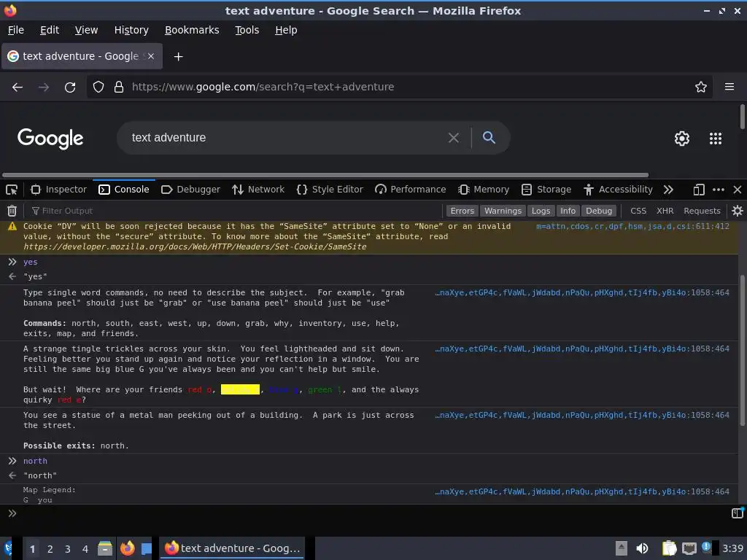Screen dimensions: 747x560
Task: Toggle Debug filter in console
Action: click(599, 211)
